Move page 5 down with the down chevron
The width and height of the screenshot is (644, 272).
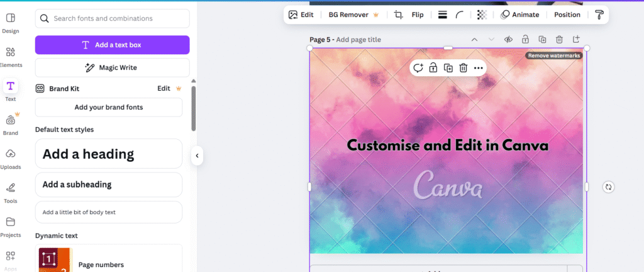(x=491, y=40)
